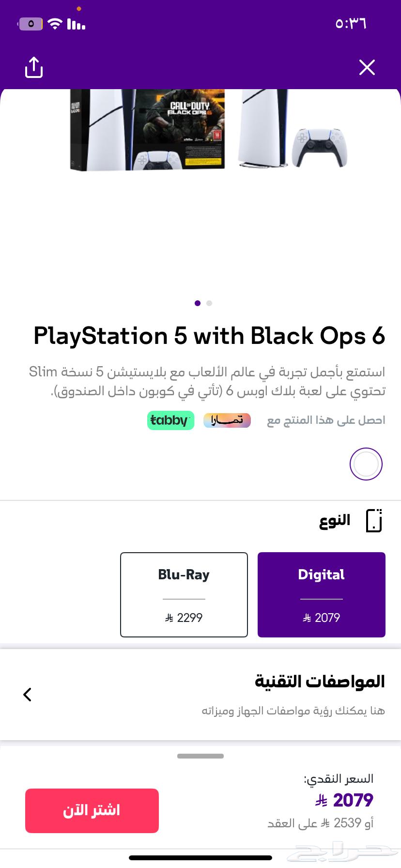Tap the second carousel page dot
Screen dimensions: 401x868
pyautogui.click(x=209, y=303)
